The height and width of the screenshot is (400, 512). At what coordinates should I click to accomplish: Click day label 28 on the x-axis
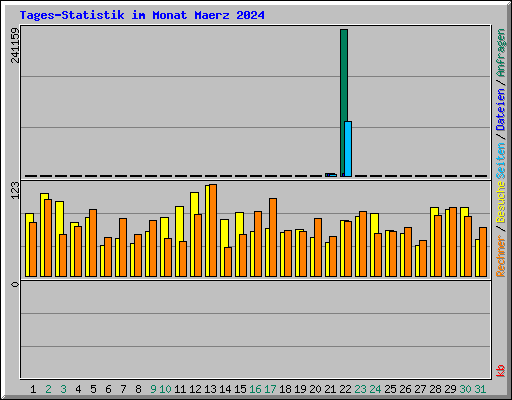(x=435, y=389)
